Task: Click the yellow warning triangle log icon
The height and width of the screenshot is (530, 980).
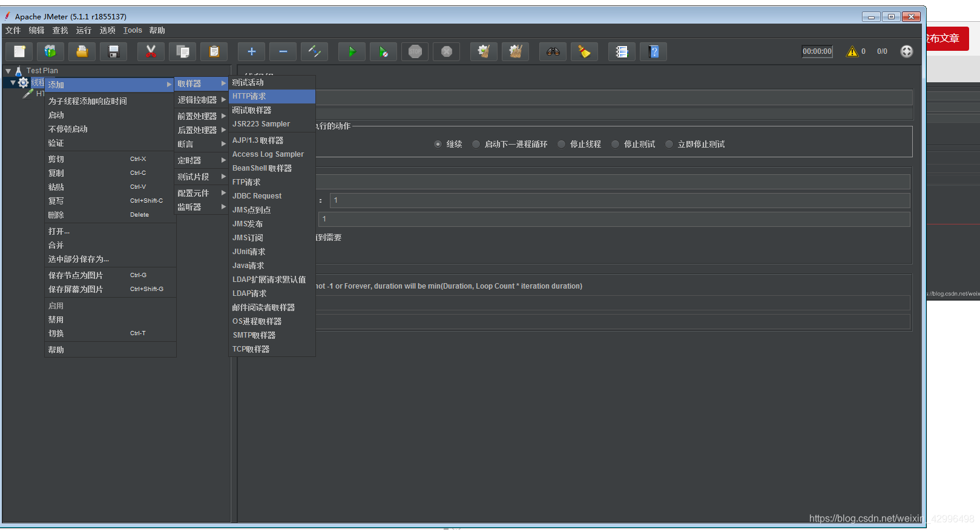Action: click(x=852, y=51)
